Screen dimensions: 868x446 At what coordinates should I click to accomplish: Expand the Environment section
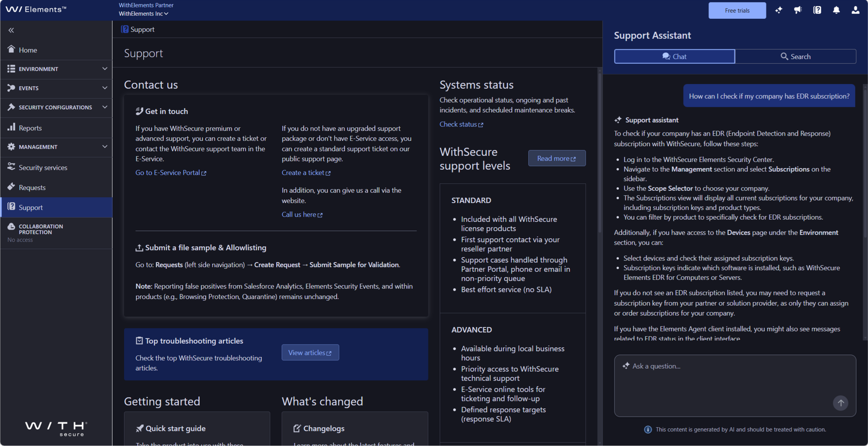pyautogui.click(x=56, y=69)
